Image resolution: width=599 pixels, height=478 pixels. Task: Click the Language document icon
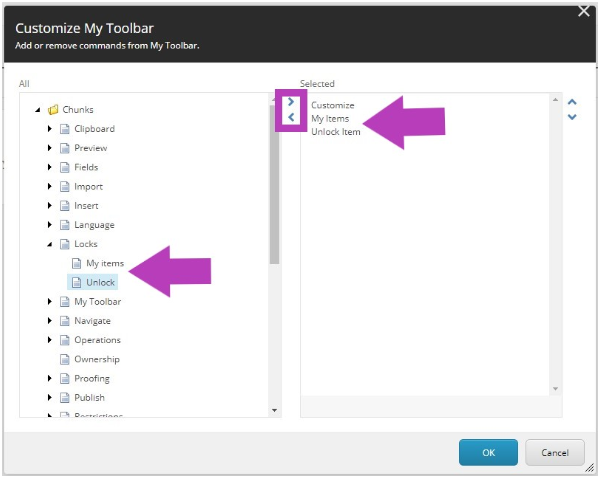click(65, 225)
